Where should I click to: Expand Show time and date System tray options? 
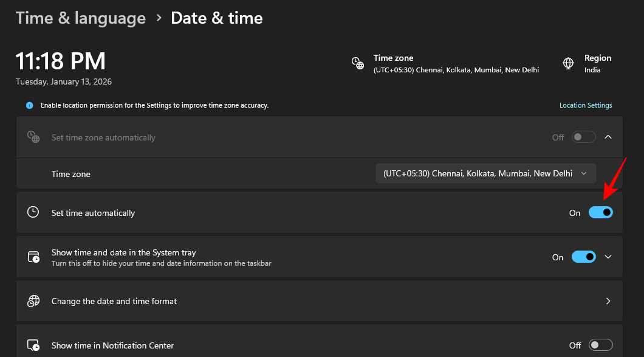(608, 257)
